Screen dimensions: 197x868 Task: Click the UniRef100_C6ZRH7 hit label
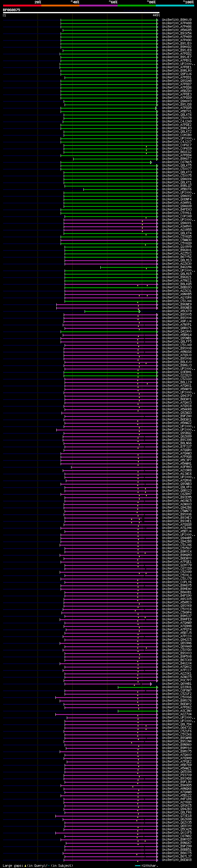177,494
